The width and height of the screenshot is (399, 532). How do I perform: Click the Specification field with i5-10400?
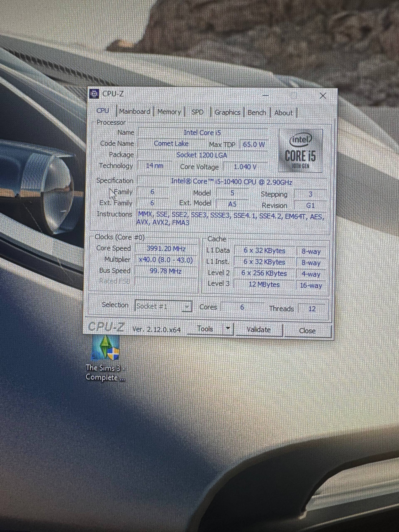[232, 182]
